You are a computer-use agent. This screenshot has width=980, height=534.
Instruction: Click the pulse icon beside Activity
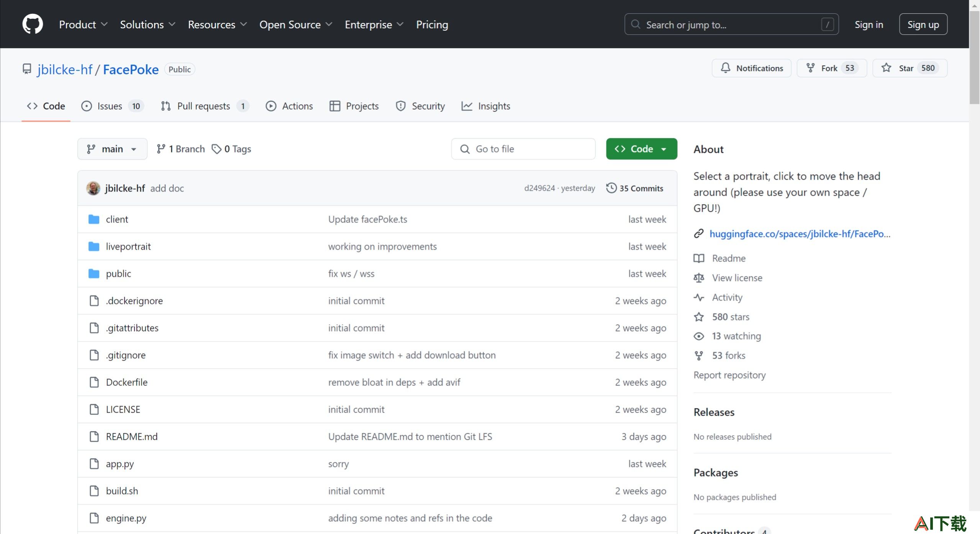click(699, 297)
